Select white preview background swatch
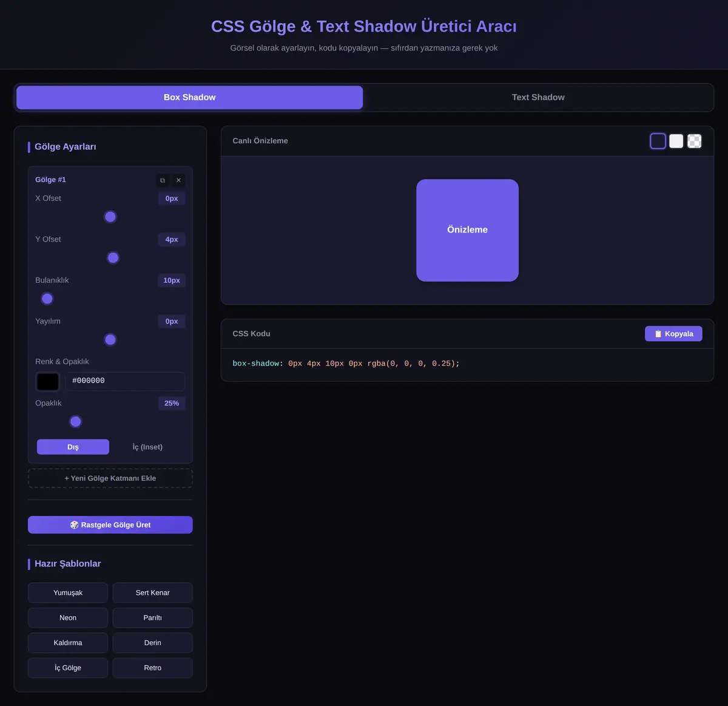Viewport: 728px width, 706px height. point(676,141)
